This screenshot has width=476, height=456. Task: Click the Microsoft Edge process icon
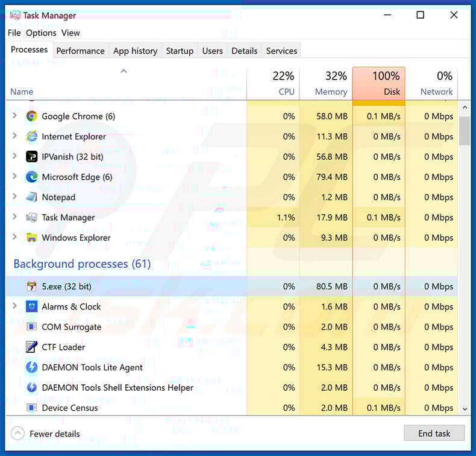click(31, 177)
